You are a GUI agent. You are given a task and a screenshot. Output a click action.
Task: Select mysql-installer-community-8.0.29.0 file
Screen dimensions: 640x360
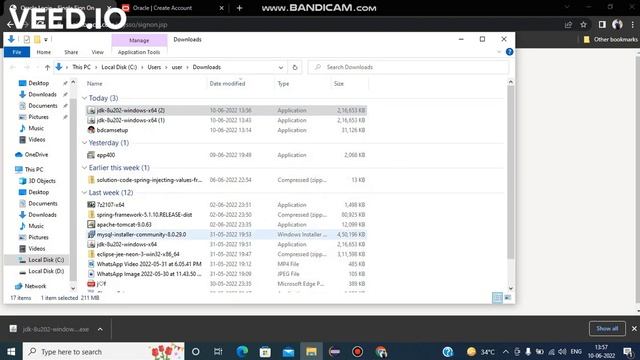[227, 235]
